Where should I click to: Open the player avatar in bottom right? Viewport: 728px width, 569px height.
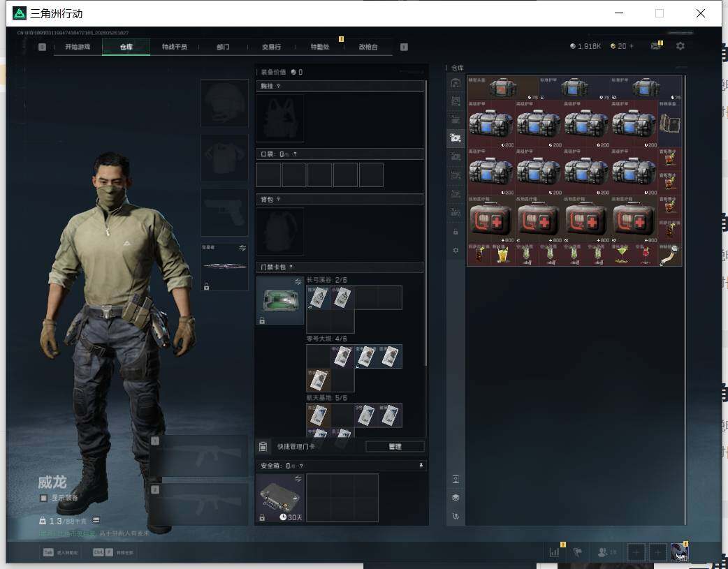pyautogui.click(x=679, y=552)
